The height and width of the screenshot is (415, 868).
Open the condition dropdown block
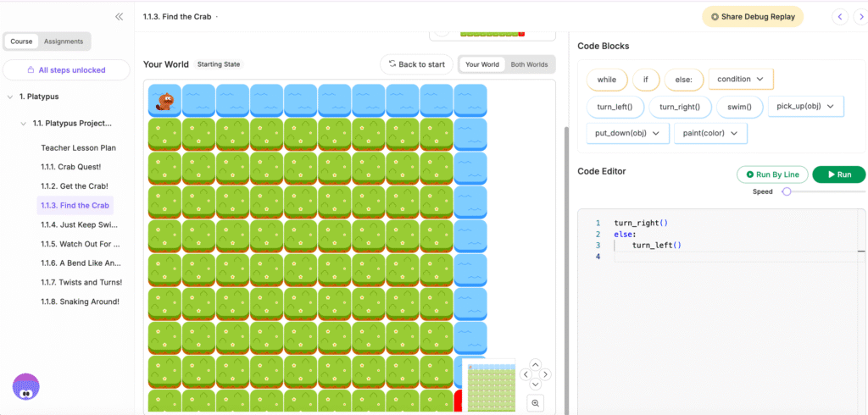[x=740, y=80]
